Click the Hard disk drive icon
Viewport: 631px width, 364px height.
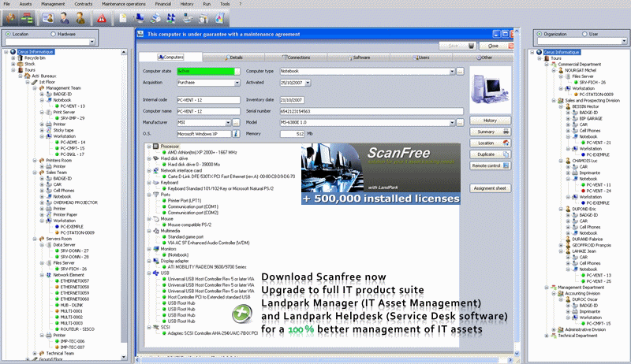click(155, 158)
